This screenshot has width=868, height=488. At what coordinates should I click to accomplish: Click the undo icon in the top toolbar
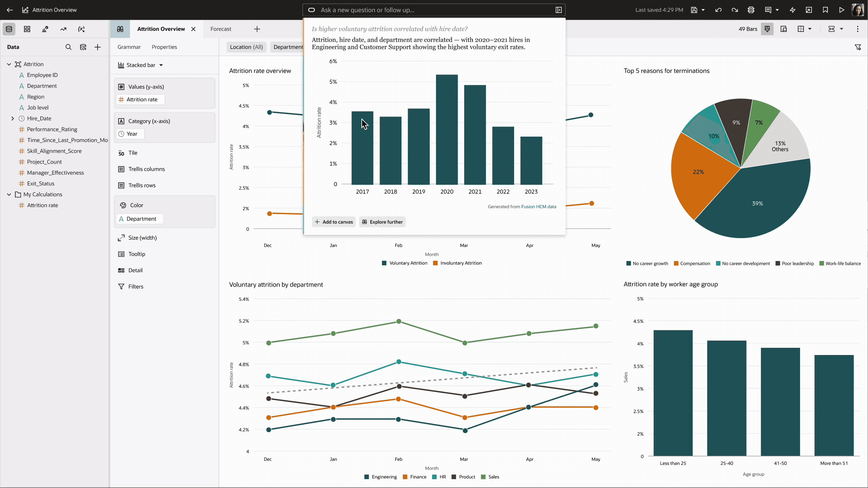pos(718,10)
